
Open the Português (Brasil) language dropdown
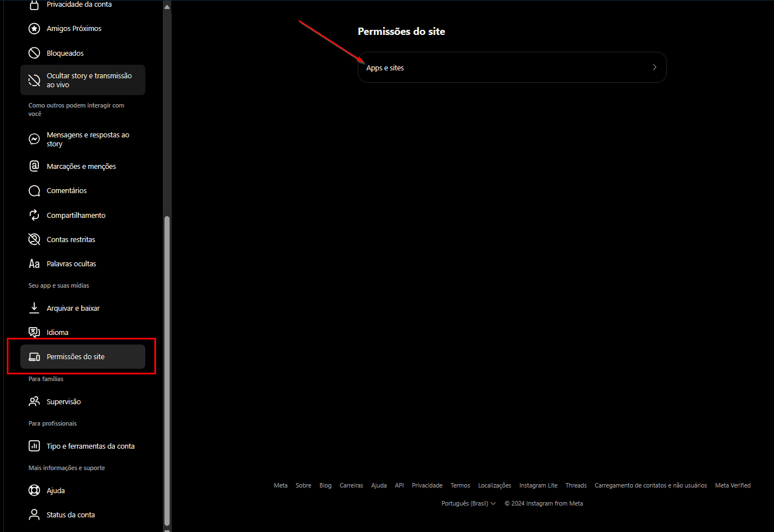pos(468,503)
